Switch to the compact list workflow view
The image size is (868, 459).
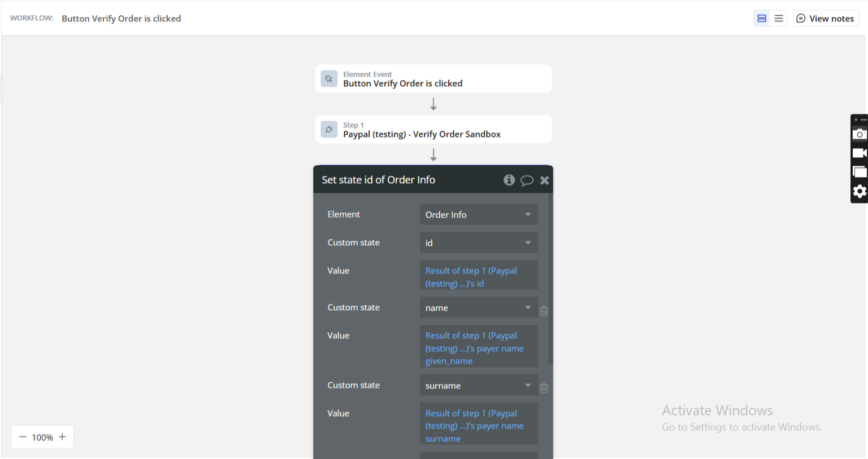(779, 19)
